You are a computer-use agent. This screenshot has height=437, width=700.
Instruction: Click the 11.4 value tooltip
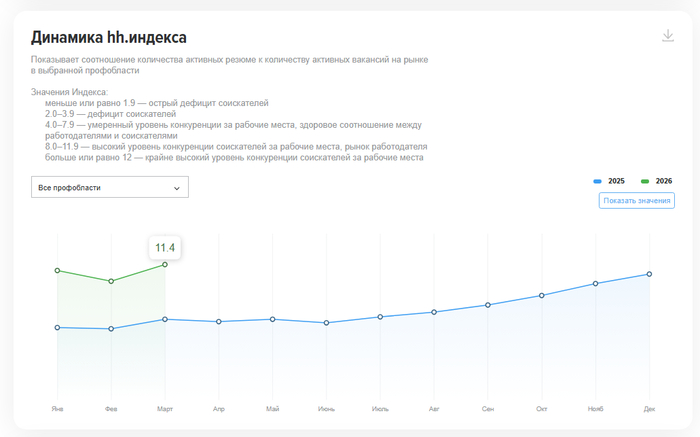pos(165,248)
